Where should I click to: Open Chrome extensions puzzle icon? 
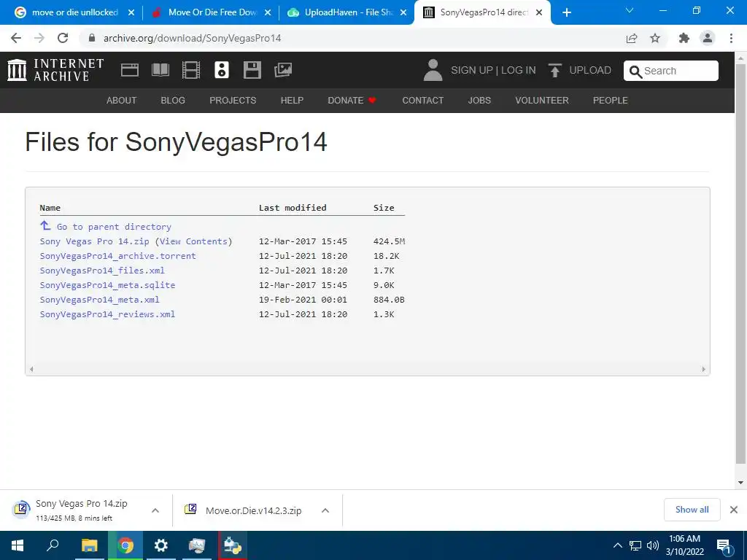684,38
